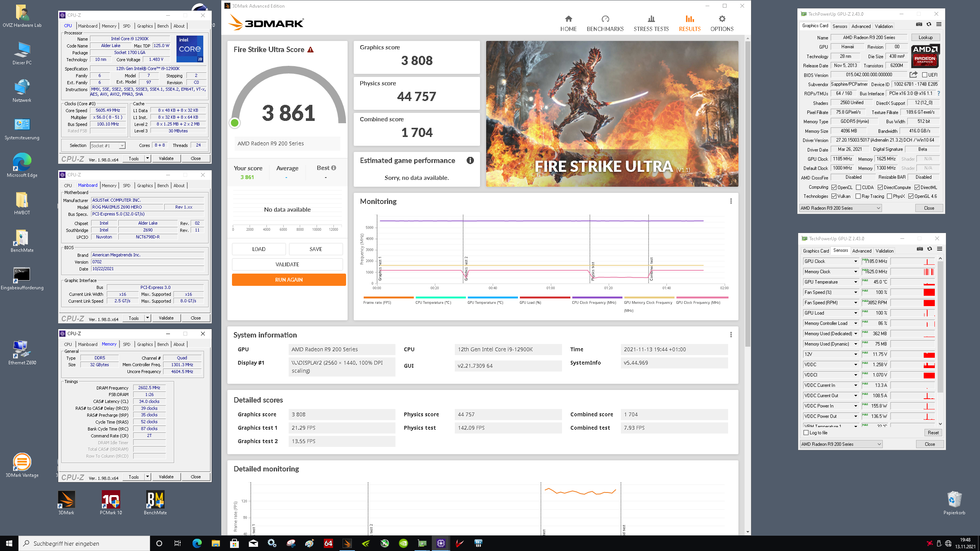Open the GPU Clock sensor dropdown
Image resolution: width=980 pixels, height=551 pixels.
856,261
